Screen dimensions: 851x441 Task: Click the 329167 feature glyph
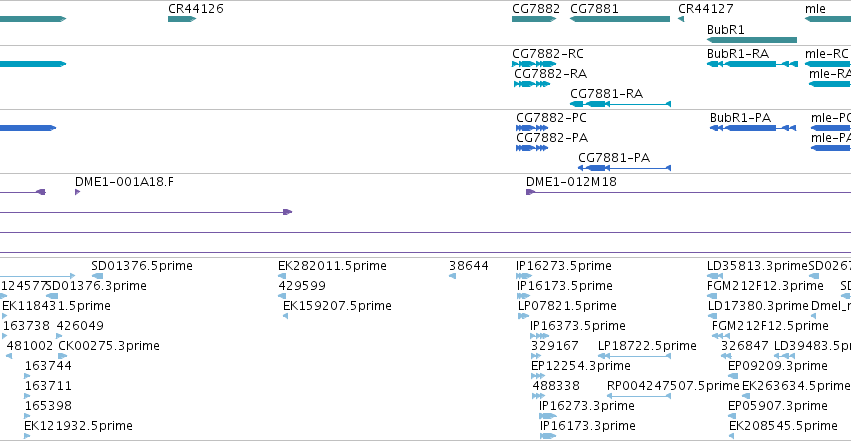pyautogui.click(x=537, y=356)
